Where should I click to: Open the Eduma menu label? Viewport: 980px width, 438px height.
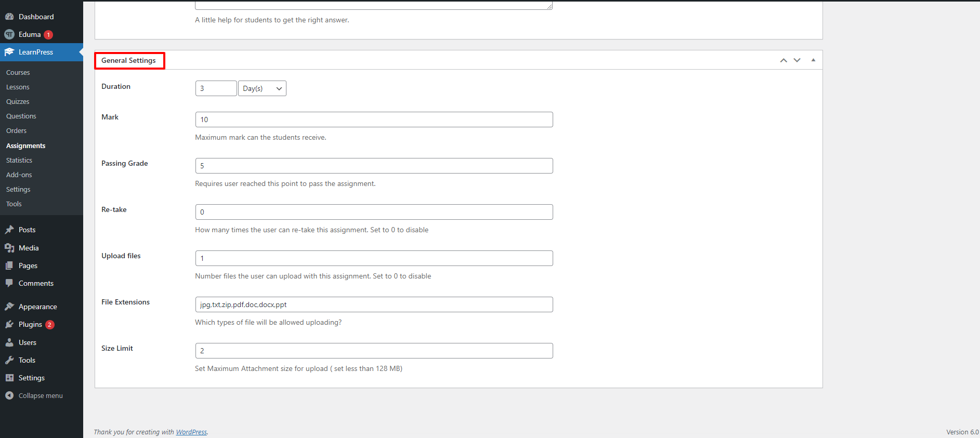pyautogui.click(x=30, y=34)
